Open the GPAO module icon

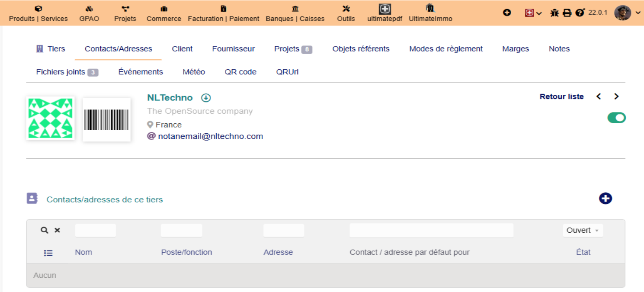(89, 9)
